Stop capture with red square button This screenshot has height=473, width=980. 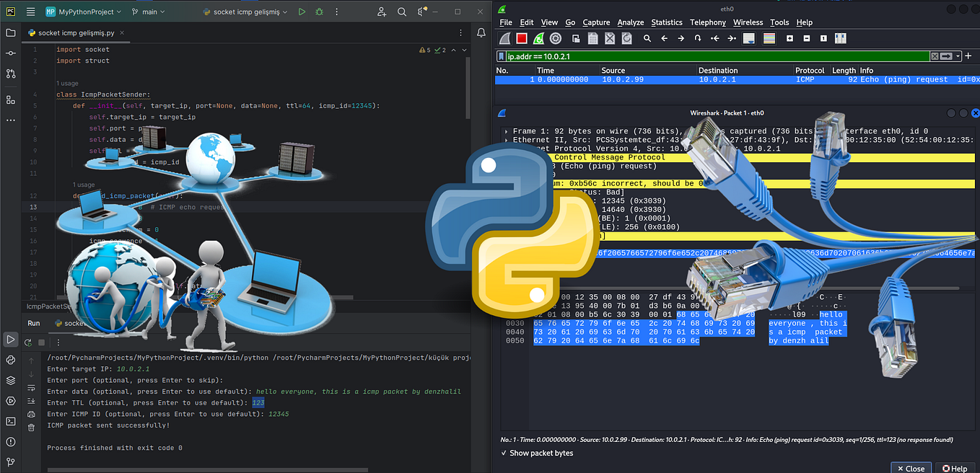[x=521, y=38]
